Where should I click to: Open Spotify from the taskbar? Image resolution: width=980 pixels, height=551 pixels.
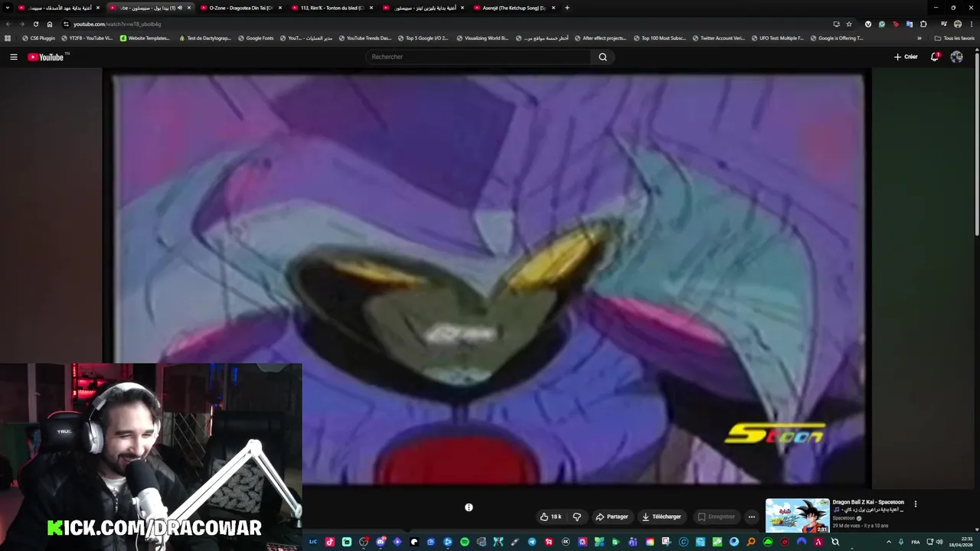click(x=464, y=542)
